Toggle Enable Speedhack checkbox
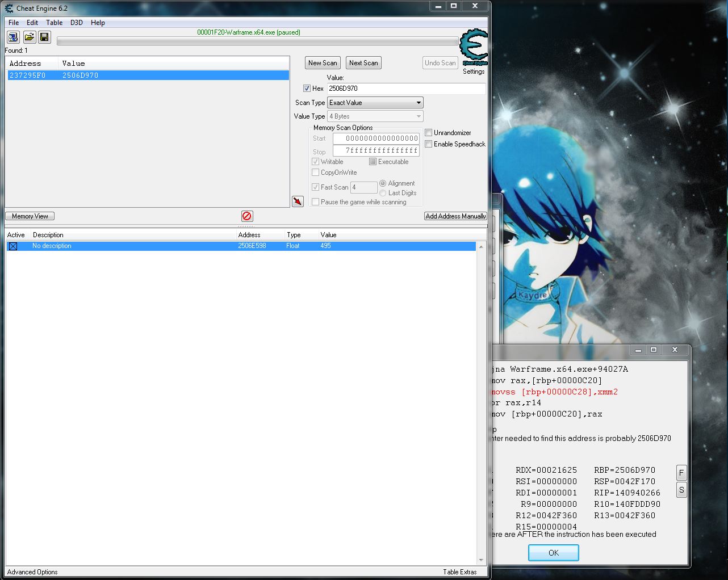This screenshot has width=728, height=580. [429, 144]
